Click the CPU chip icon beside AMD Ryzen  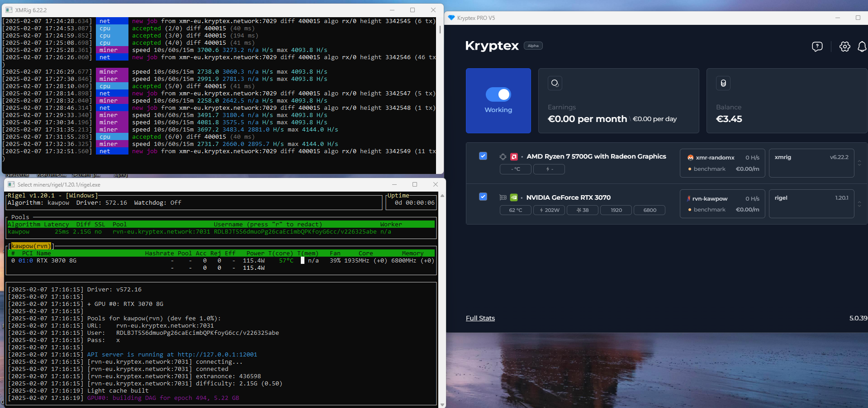(x=503, y=157)
